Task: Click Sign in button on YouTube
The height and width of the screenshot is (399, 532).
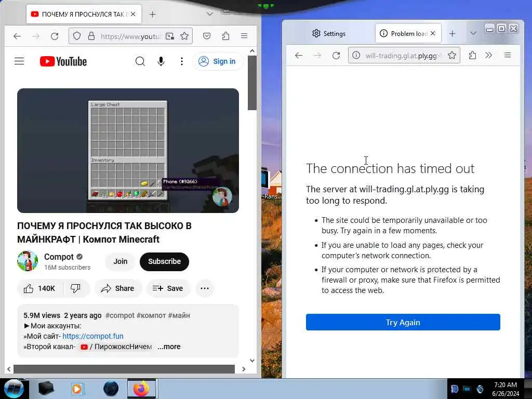Action: (x=217, y=61)
